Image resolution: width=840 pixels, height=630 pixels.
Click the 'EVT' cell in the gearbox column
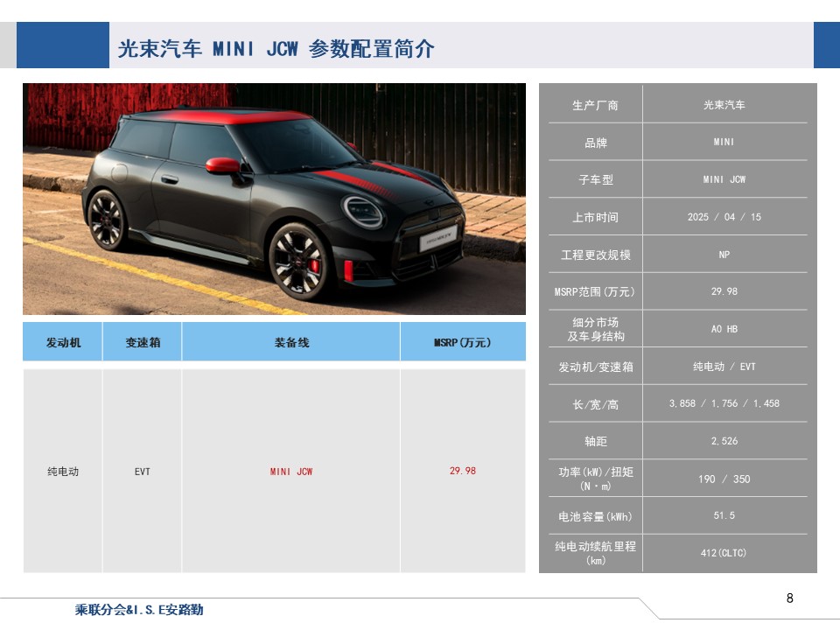click(143, 472)
